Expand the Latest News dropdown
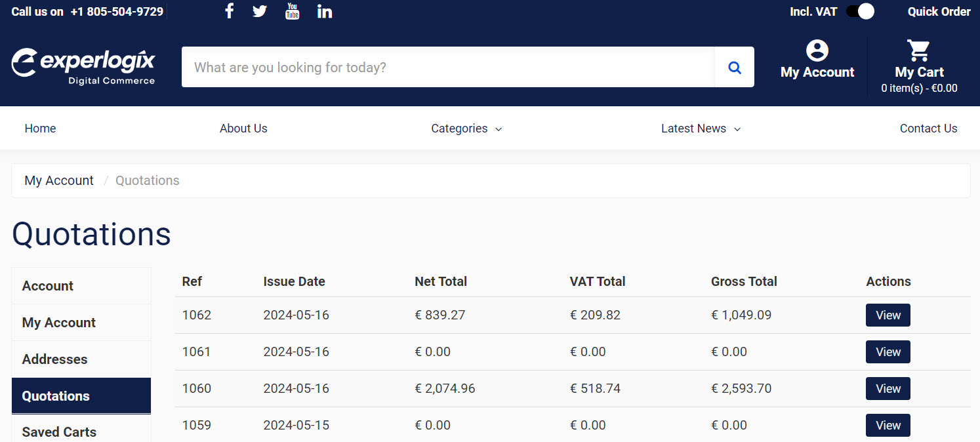Image resolution: width=980 pixels, height=442 pixels. click(700, 129)
